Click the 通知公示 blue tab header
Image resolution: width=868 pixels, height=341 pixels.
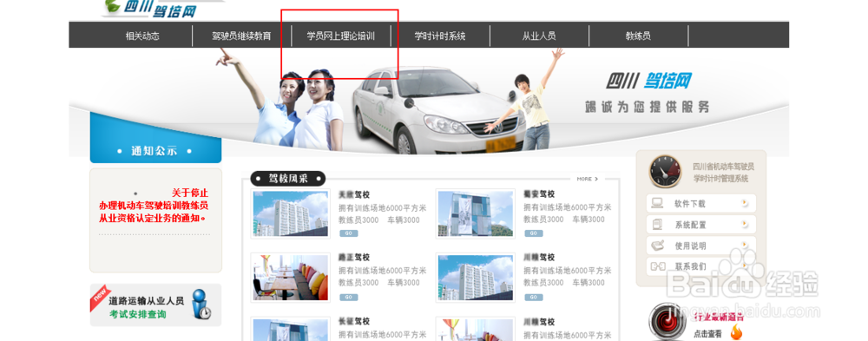(155, 150)
